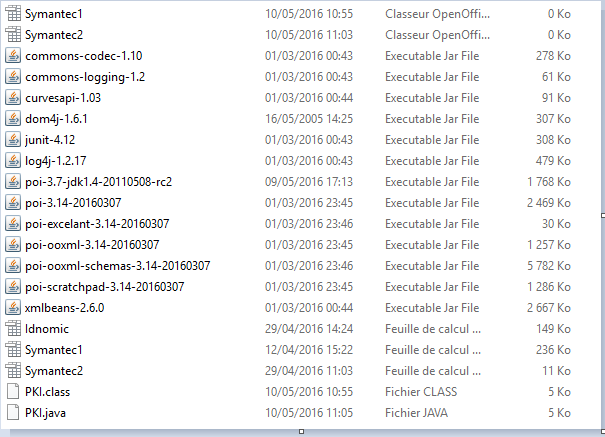Select the poi-ooxml-schemas-3.14-20160307 file name

click(x=118, y=266)
